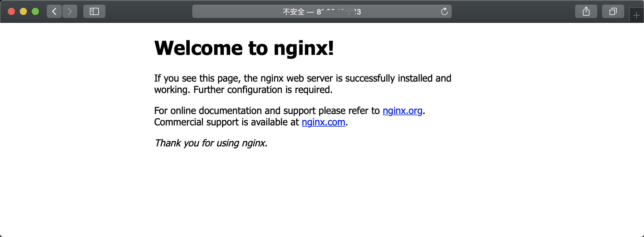Reload the page with the refresh icon
This screenshot has height=237, width=644.
(x=445, y=11)
